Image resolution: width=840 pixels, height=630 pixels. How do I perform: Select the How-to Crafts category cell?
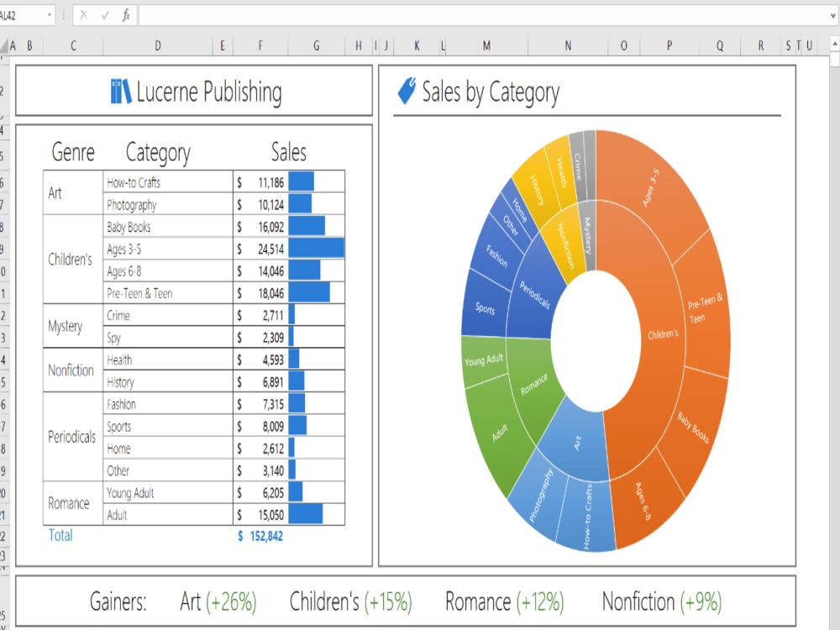pos(168,182)
